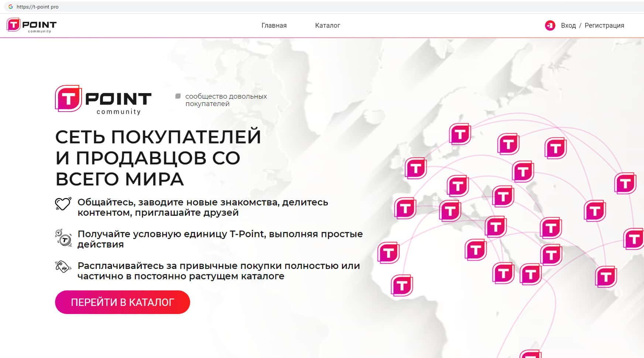644x358 pixels.
Task: Open the Регистрация link
Action: tap(604, 25)
